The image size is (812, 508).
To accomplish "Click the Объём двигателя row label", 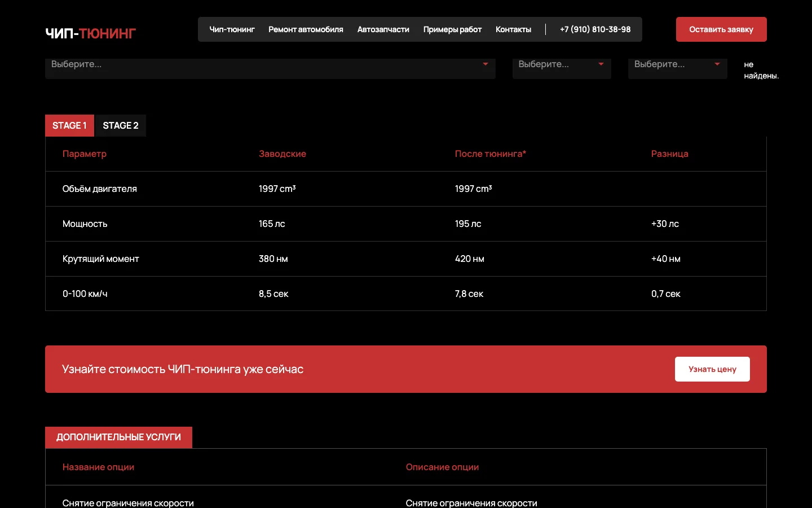I will pyautogui.click(x=100, y=189).
